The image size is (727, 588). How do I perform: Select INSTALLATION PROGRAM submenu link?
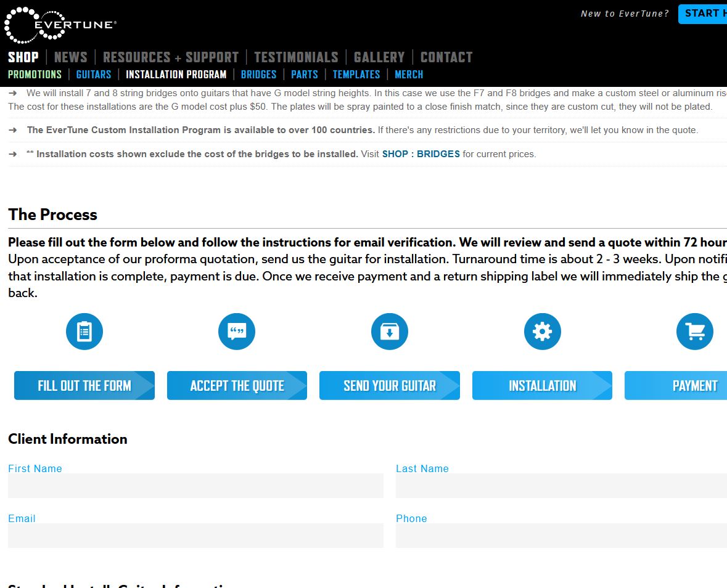coord(176,75)
